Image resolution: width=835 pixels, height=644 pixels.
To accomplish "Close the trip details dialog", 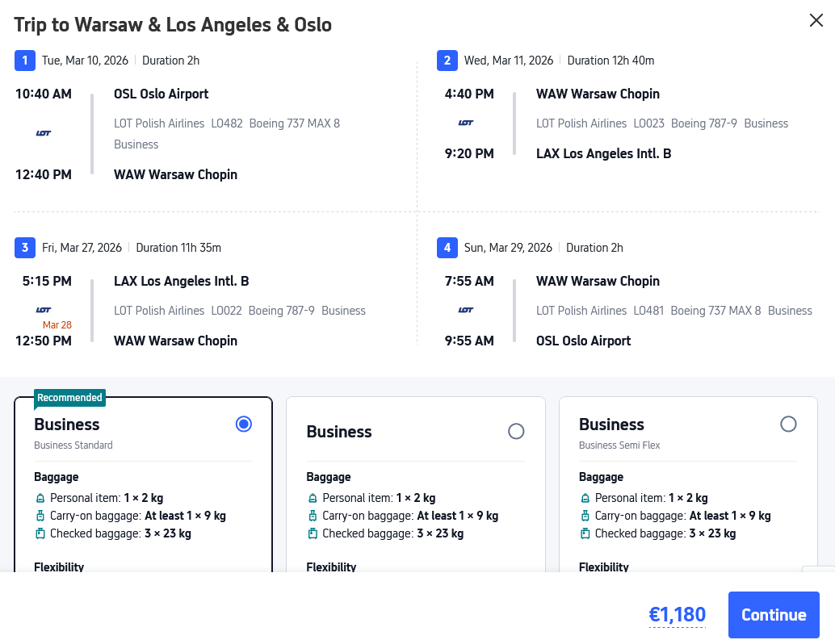I will pyautogui.click(x=816, y=21).
